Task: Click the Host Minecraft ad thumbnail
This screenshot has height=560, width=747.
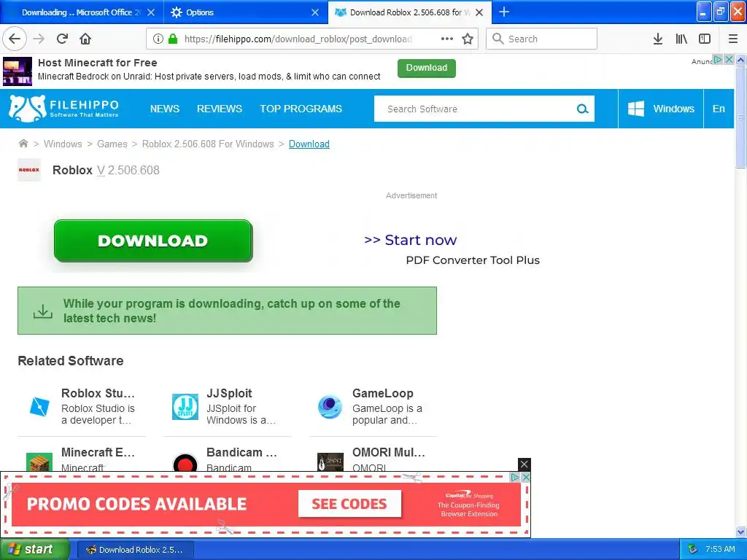Action: tap(18, 71)
